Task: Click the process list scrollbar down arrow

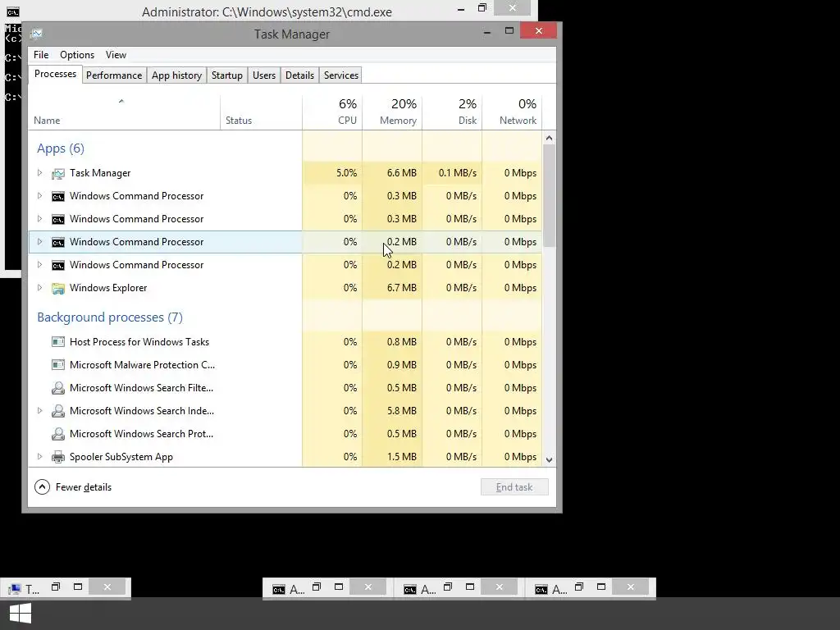Action: tap(549, 459)
